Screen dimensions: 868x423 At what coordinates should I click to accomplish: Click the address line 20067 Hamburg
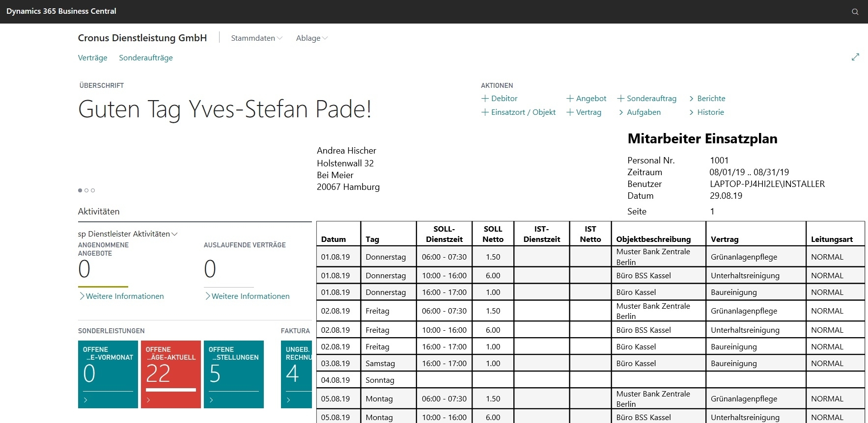point(348,187)
